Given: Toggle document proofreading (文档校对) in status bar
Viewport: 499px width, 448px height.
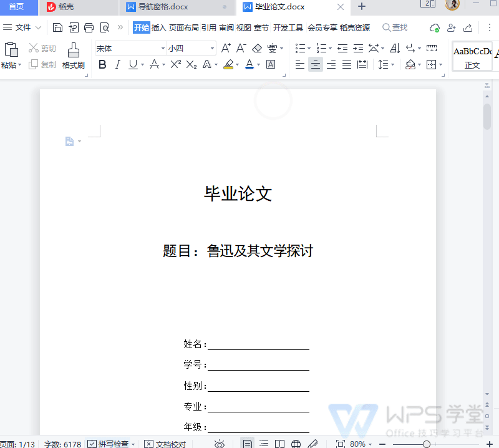Looking at the screenshot, I should 165,444.
